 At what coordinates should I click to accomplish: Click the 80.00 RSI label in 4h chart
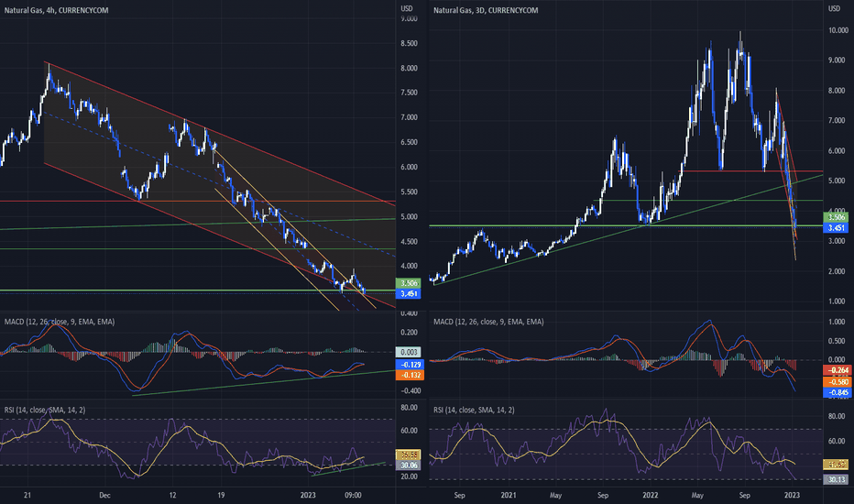point(409,408)
